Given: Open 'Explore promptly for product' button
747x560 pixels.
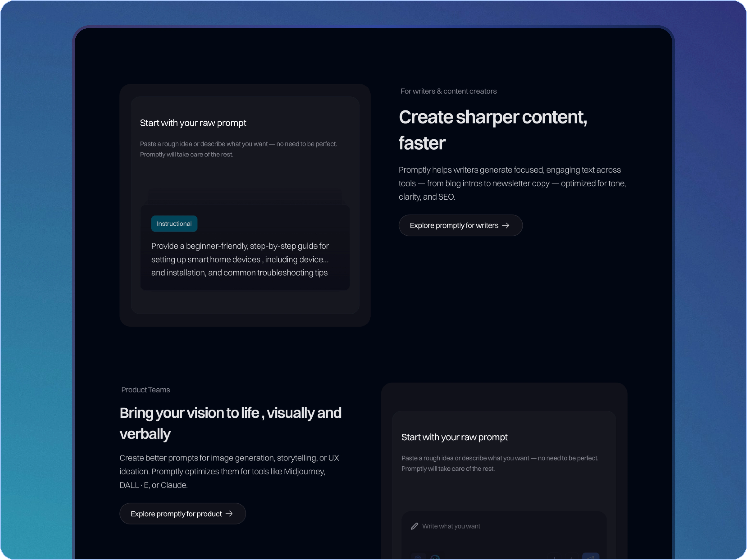Looking at the screenshot, I should [182, 513].
